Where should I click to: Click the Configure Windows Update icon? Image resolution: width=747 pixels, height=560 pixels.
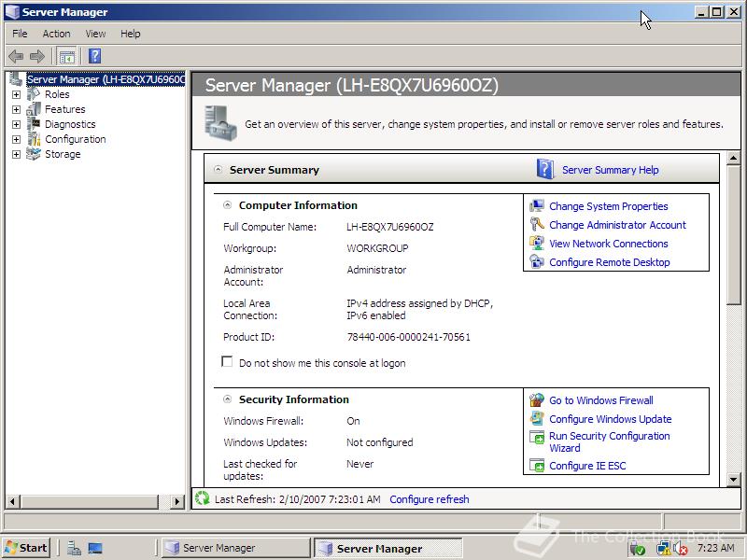[x=537, y=418]
